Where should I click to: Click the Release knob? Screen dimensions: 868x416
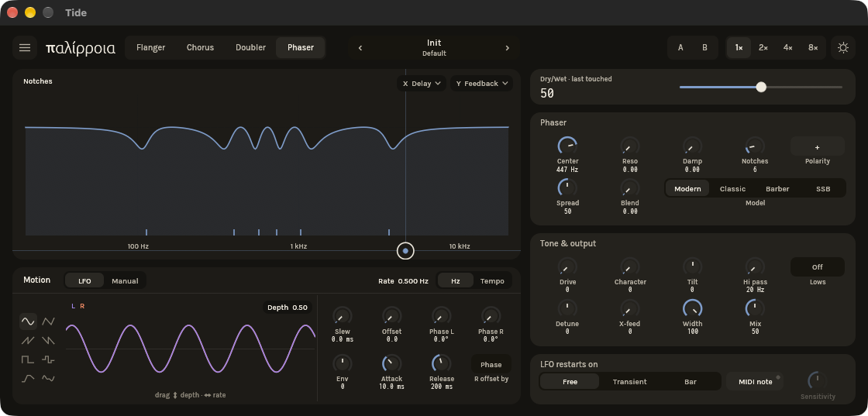[x=441, y=363]
